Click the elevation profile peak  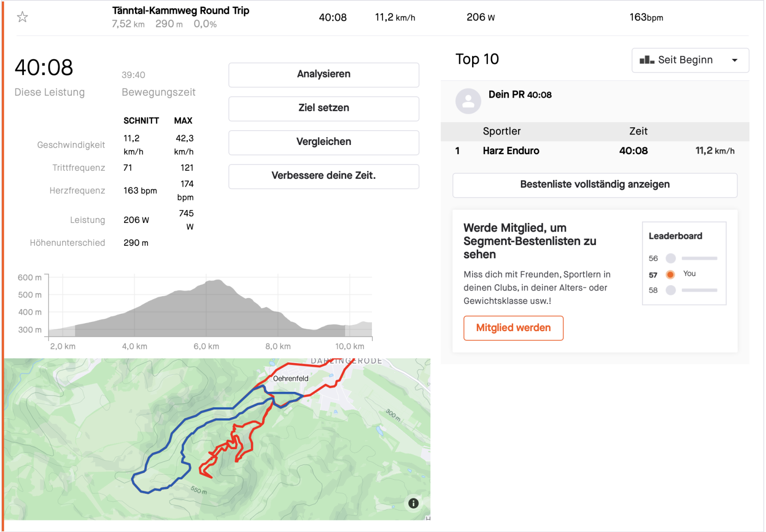click(x=218, y=282)
